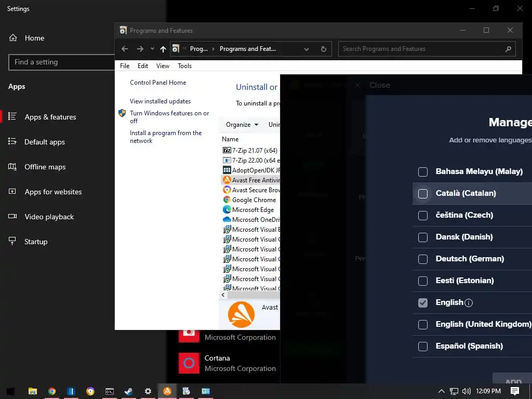Select Avast Free Antivirus in program list

pos(251,180)
